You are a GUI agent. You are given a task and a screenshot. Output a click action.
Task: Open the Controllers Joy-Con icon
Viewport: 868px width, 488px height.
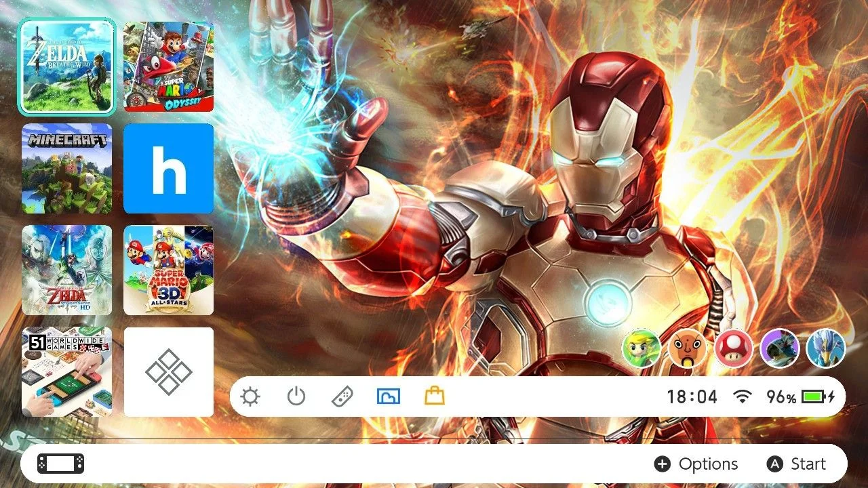pos(342,396)
